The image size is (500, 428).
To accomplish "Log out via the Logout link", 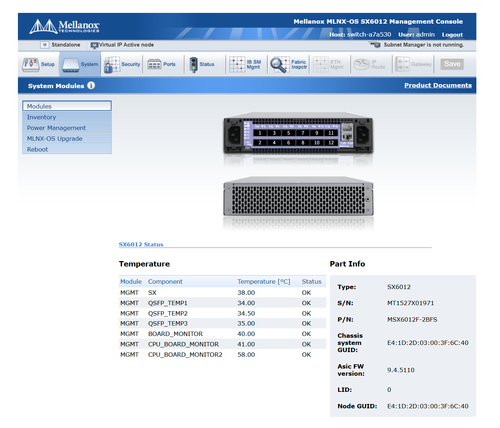I will click(x=452, y=35).
